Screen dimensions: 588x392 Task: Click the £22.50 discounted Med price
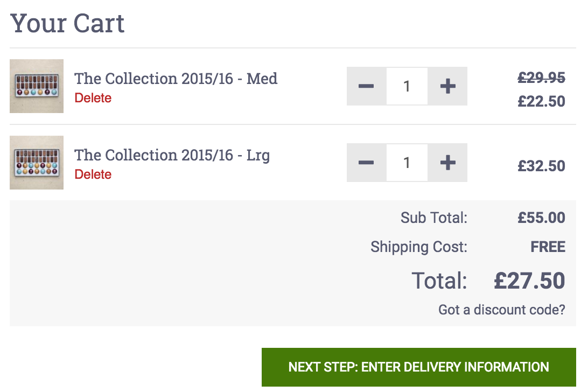coord(542,101)
